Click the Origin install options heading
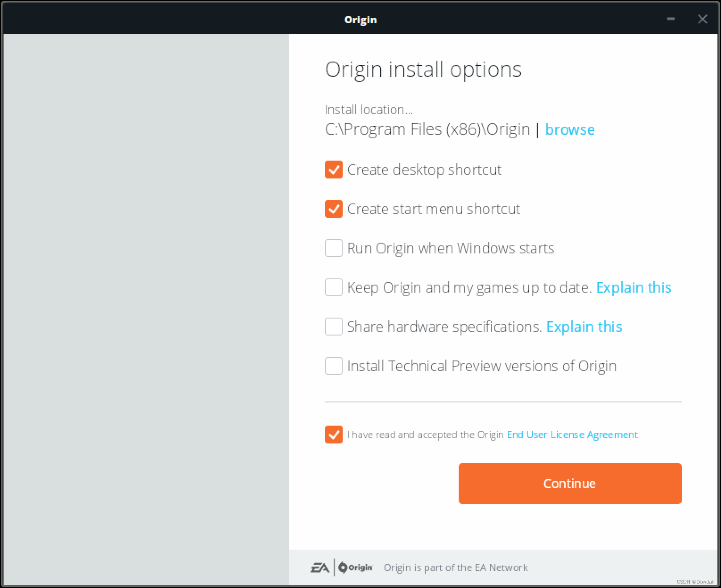The height and width of the screenshot is (588, 721). (x=423, y=70)
